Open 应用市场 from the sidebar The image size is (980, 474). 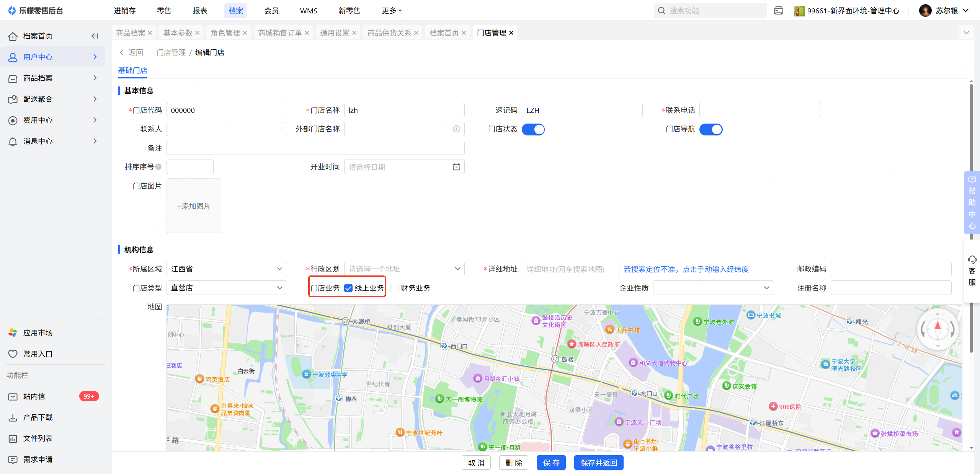pos(38,333)
